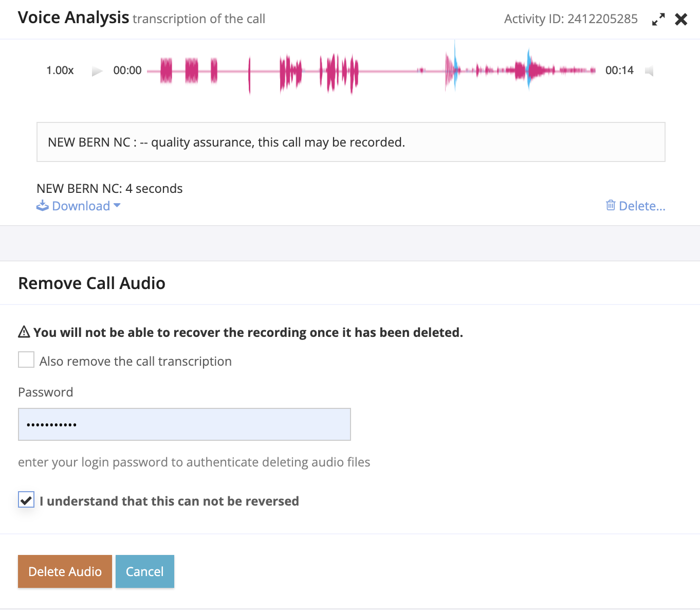The height and width of the screenshot is (610, 700).
Task: Cancel the audio removal
Action: click(145, 571)
